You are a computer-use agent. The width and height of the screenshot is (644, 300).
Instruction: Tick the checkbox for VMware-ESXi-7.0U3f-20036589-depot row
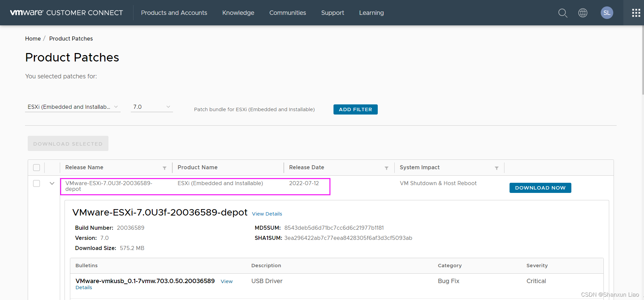(36, 183)
